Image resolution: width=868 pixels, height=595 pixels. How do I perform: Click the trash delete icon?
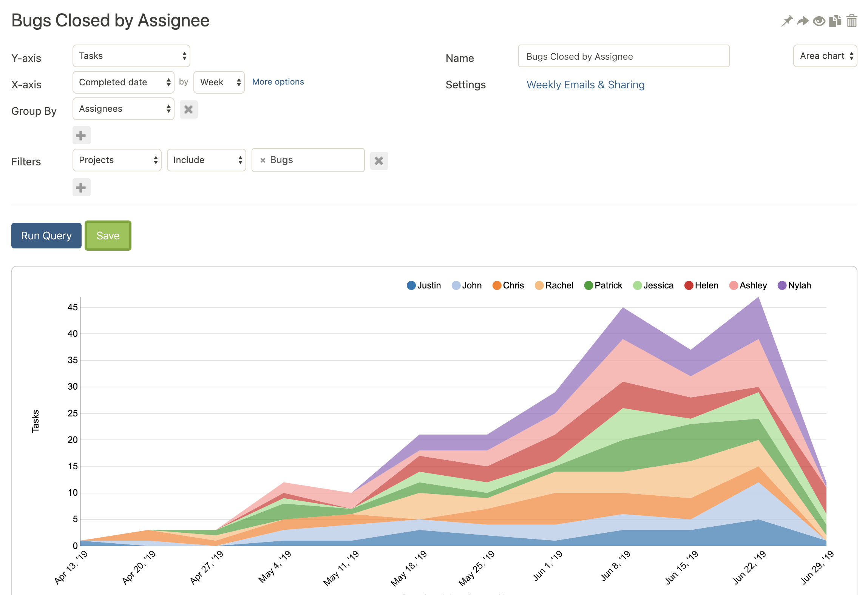click(852, 21)
